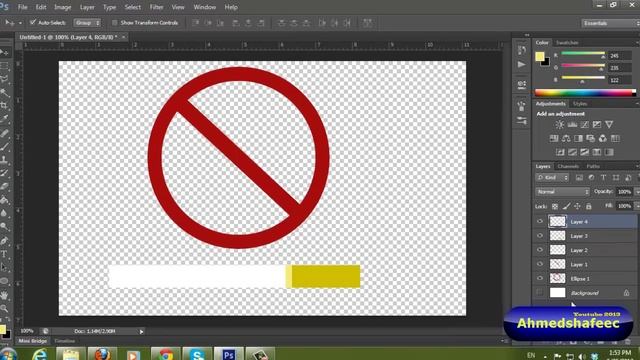Open tool preset picker arrow
The width and height of the screenshot is (640, 360).
[x=20, y=23]
